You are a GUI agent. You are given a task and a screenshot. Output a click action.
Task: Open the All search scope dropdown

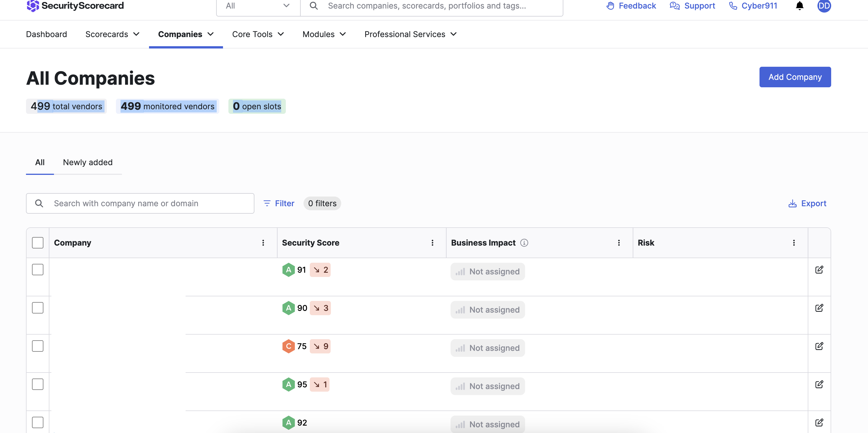pos(258,6)
